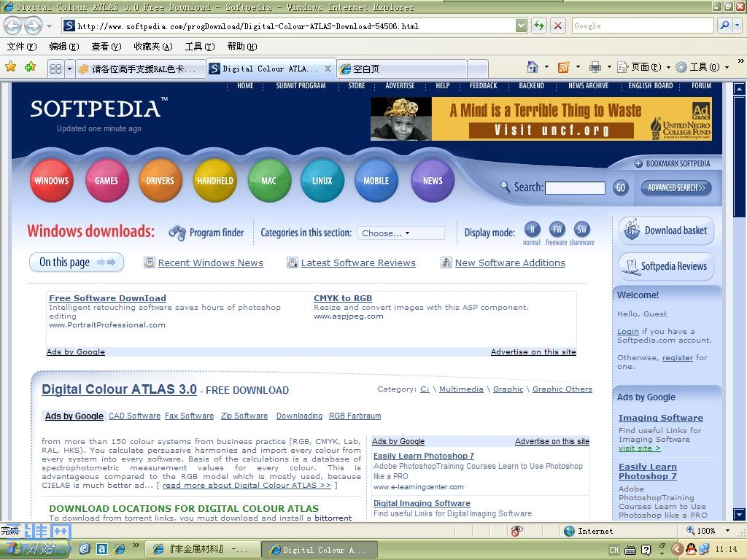Open Softpedia Reviews button
The width and height of the screenshot is (747, 560).
click(x=667, y=266)
